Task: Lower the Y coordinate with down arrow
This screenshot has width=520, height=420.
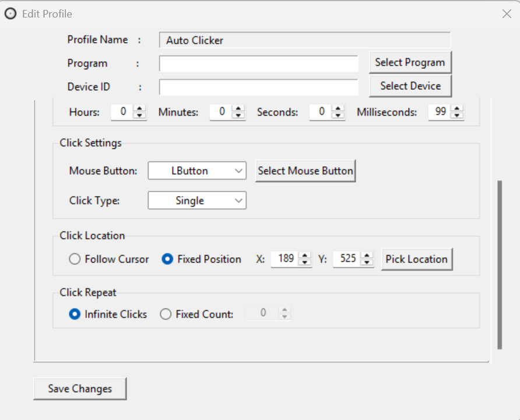Action: (367, 262)
